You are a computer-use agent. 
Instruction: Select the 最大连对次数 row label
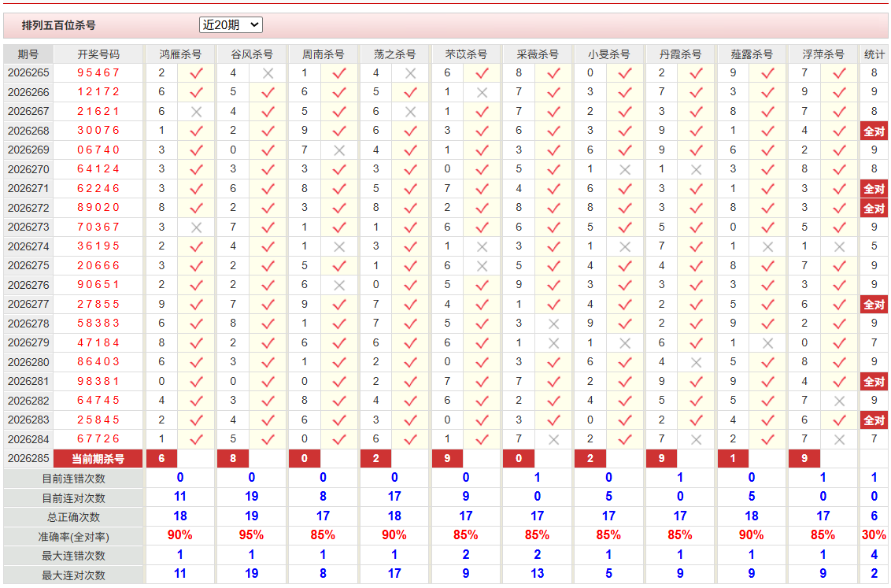click(73, 575)
